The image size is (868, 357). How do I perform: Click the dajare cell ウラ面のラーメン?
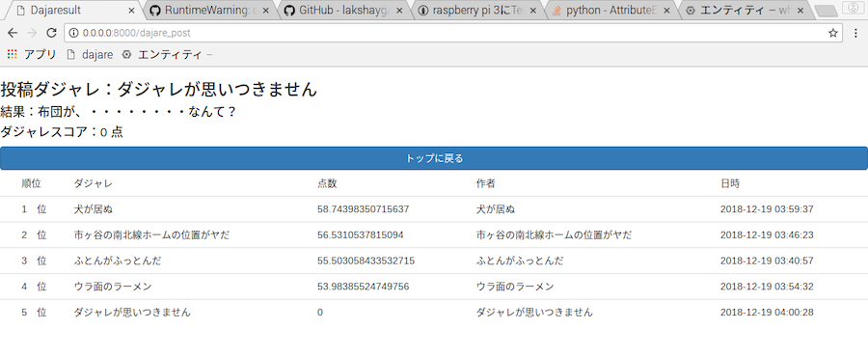click(113, 287)
